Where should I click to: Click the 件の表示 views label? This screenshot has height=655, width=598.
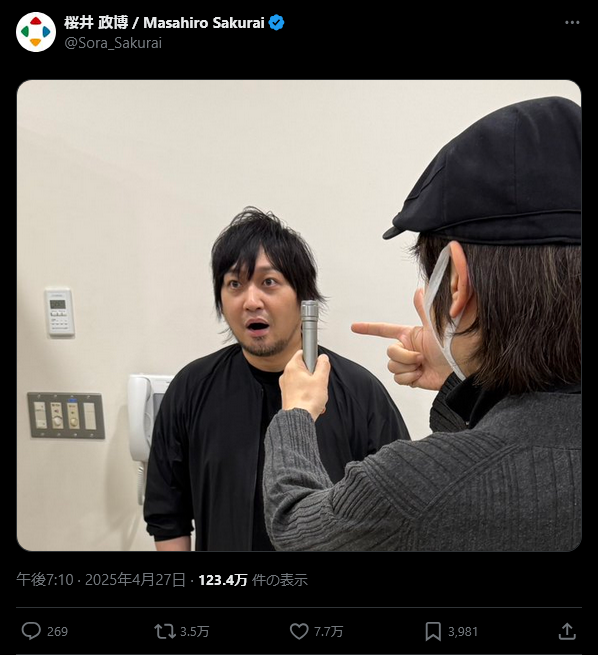coord(280,580)
